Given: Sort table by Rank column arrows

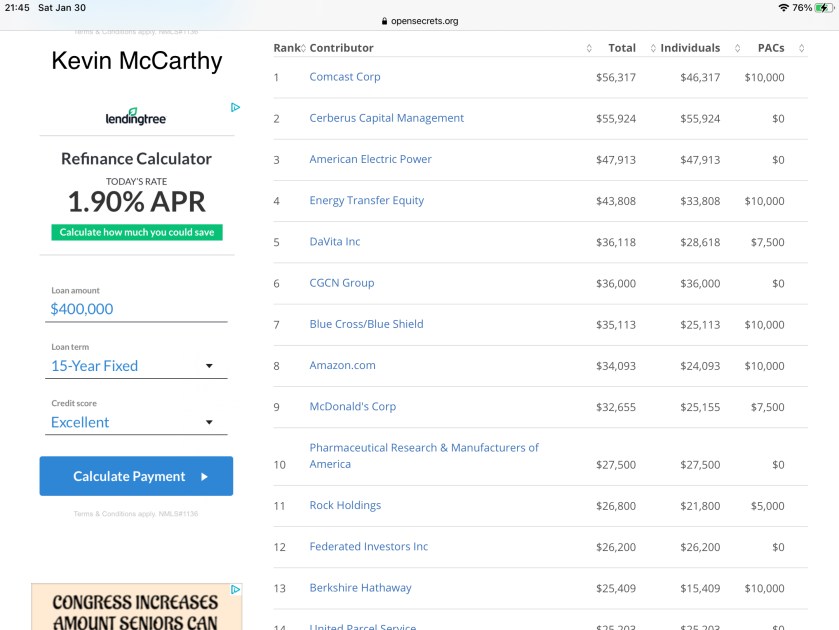Looking at the screenshot, I should coord(303,48).
